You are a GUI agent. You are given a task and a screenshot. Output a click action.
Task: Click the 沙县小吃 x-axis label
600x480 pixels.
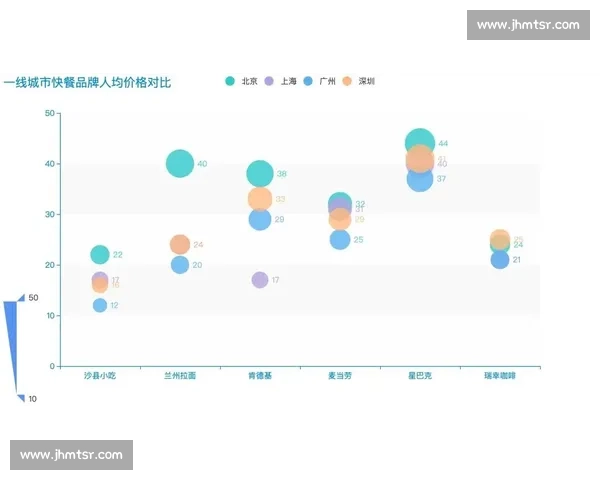(100, 376)
